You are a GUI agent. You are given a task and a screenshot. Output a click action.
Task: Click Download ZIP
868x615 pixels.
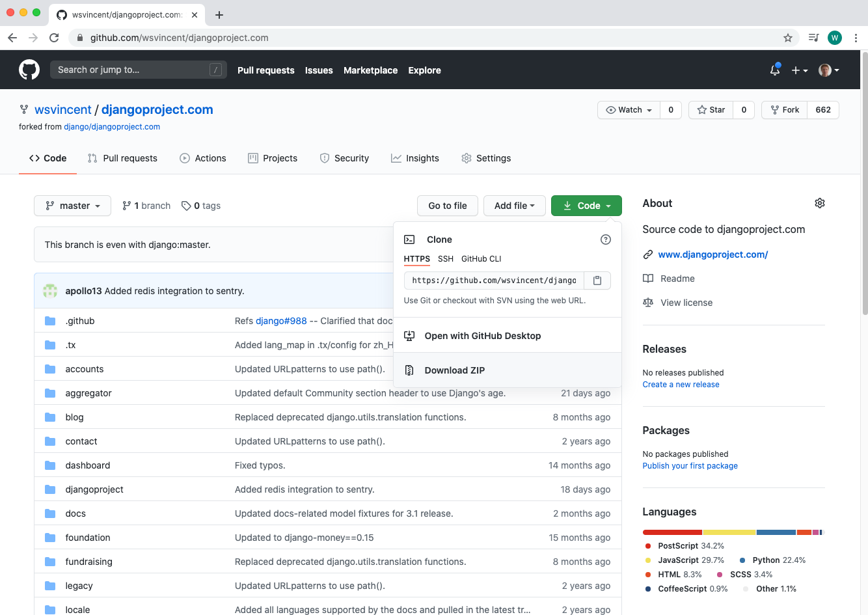508,370
